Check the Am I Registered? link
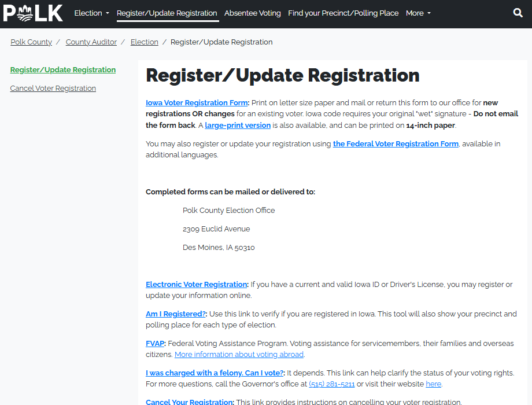 tap(176, 314)
